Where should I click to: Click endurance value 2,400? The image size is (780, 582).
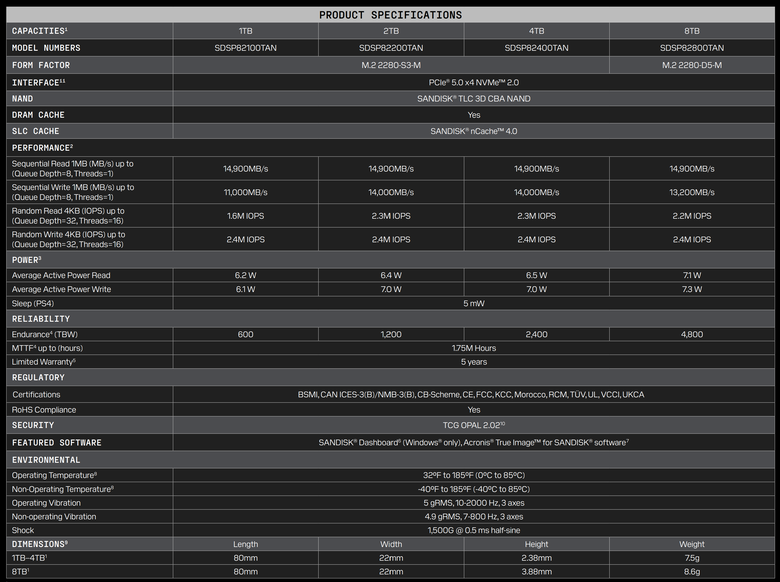[x=536, y=334]
